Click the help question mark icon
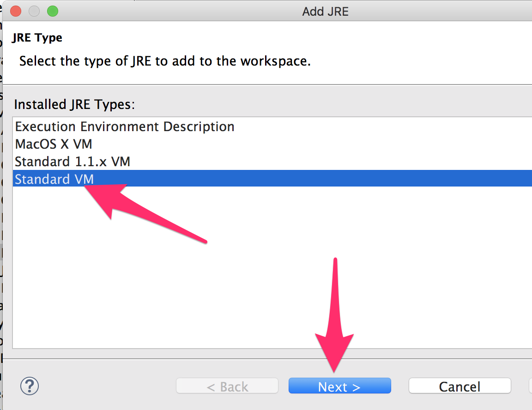 (x=30, y=386)
